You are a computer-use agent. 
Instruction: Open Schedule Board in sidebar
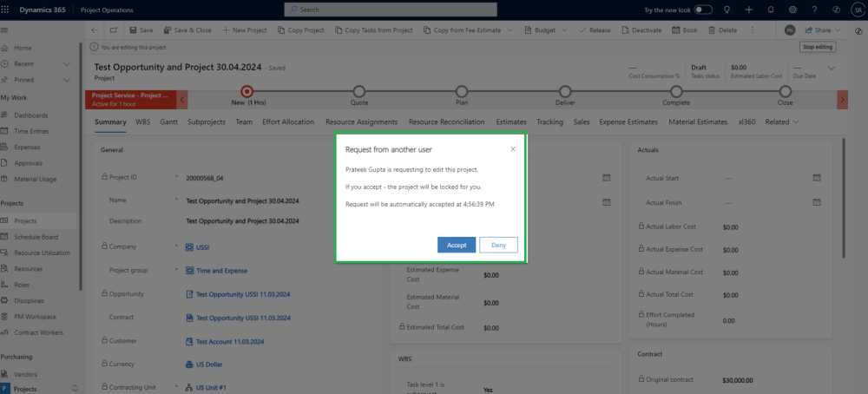(x=36, y=237)
